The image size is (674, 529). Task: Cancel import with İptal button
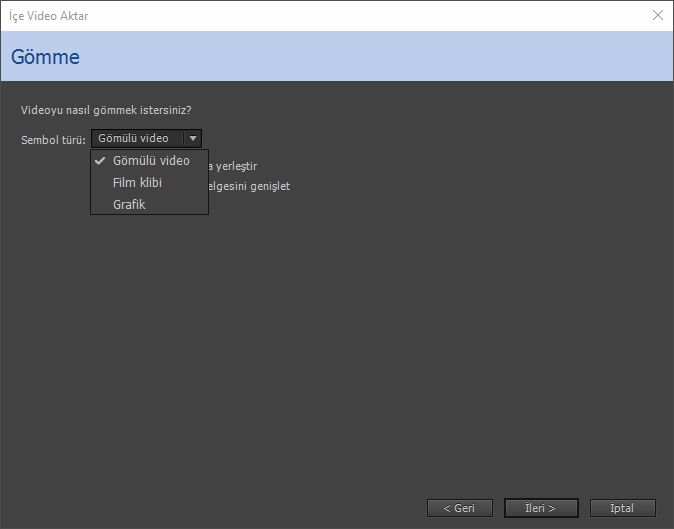622,508
